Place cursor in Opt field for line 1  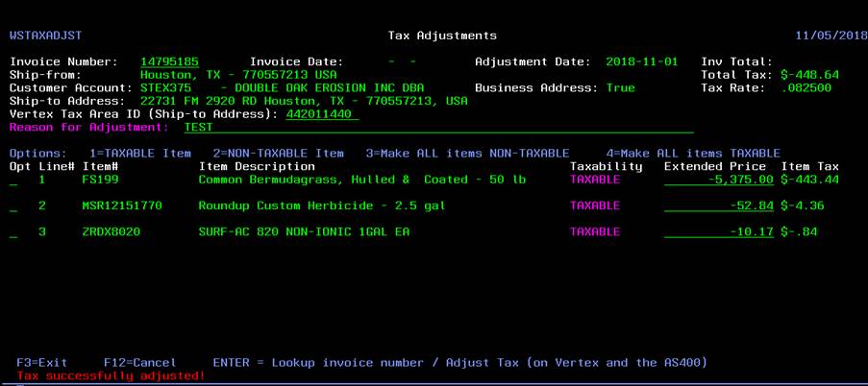pyautogui.click(x=13, y=180)
